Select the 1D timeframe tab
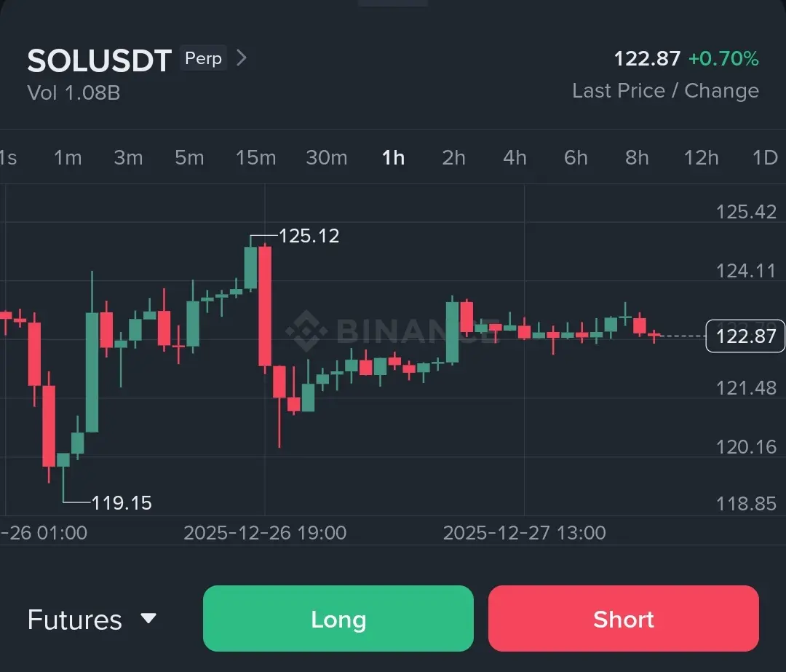 tap(765, 158)
